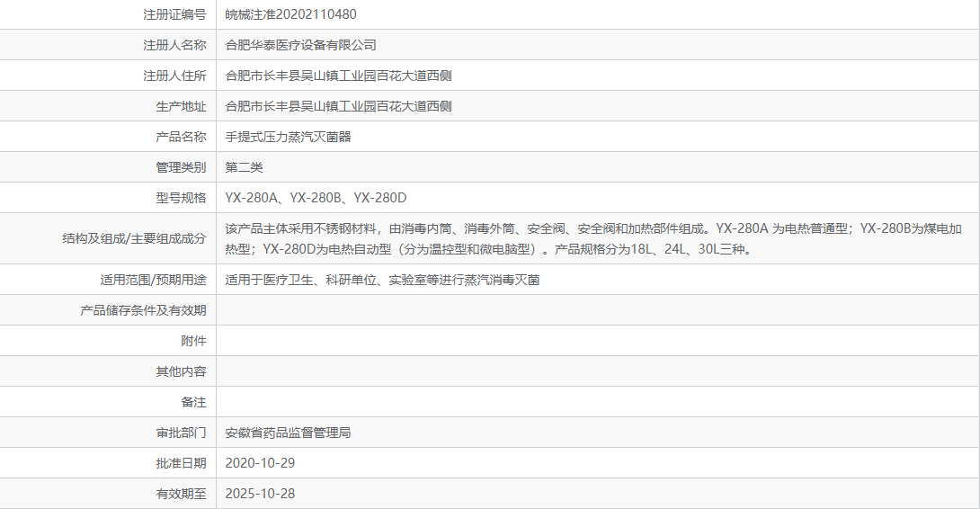Click the 第二类 management category value

[x=244, y=167]
